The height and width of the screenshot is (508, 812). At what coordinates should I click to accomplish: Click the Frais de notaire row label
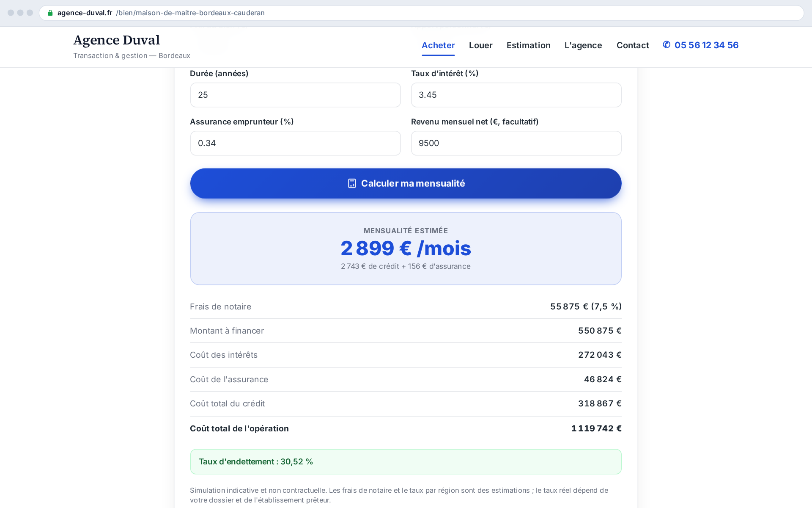(x=220, y=306)
